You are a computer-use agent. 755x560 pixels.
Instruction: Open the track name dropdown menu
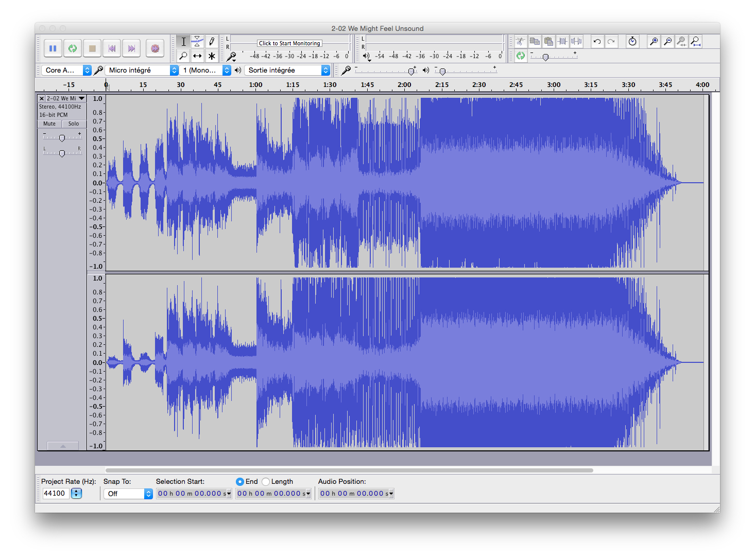(81, 98)
